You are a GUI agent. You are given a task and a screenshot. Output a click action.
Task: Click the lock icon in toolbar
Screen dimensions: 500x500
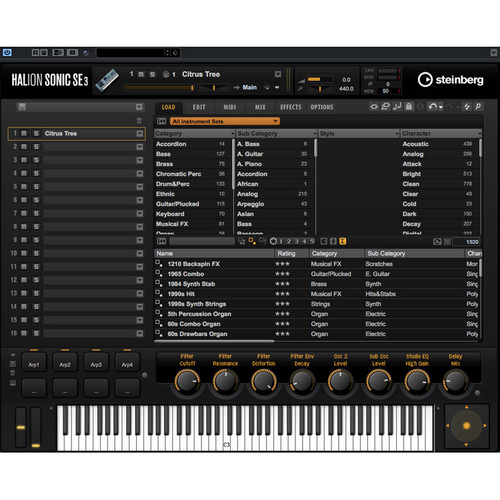coord(409,106)
